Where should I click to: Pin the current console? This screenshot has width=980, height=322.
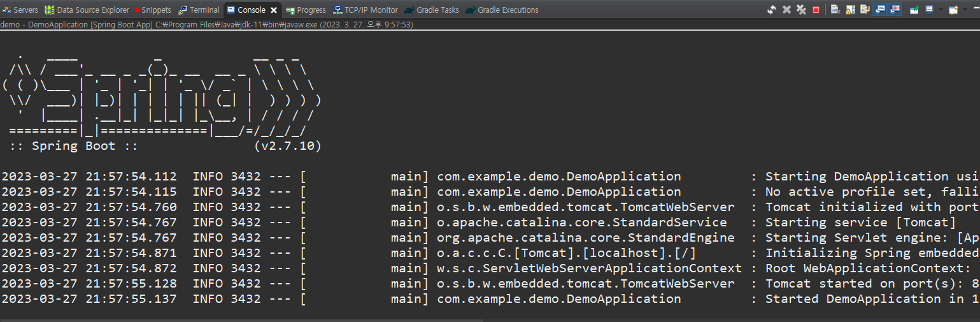tap(914, 10)
